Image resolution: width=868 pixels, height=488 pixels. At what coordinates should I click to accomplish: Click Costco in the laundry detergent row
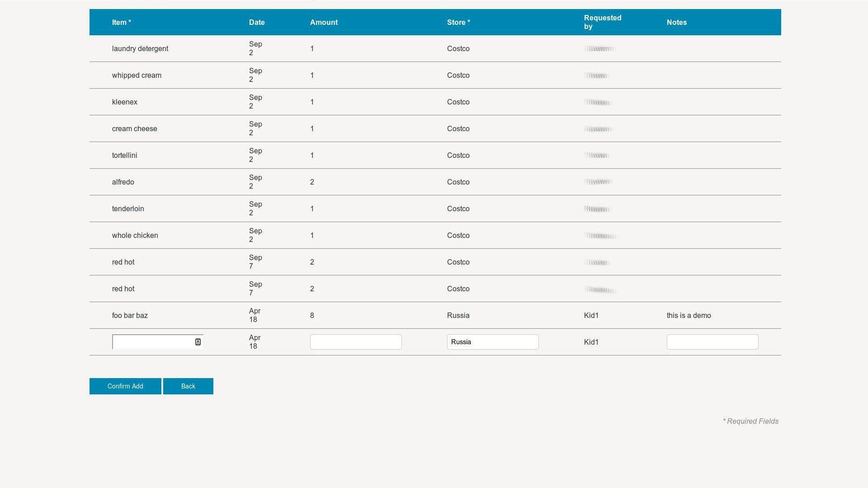click(x=458, y=48)
